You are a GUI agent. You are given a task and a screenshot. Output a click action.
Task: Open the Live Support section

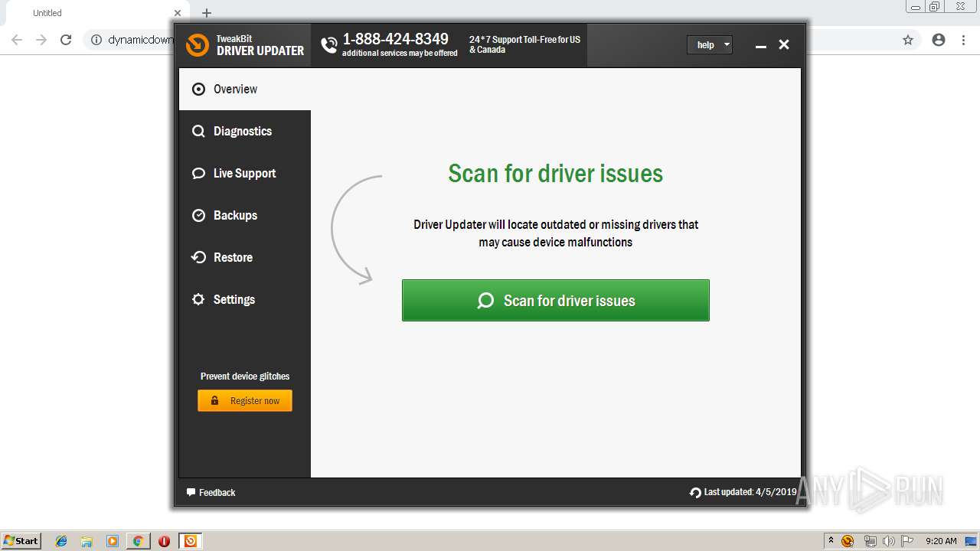[245, 173]
